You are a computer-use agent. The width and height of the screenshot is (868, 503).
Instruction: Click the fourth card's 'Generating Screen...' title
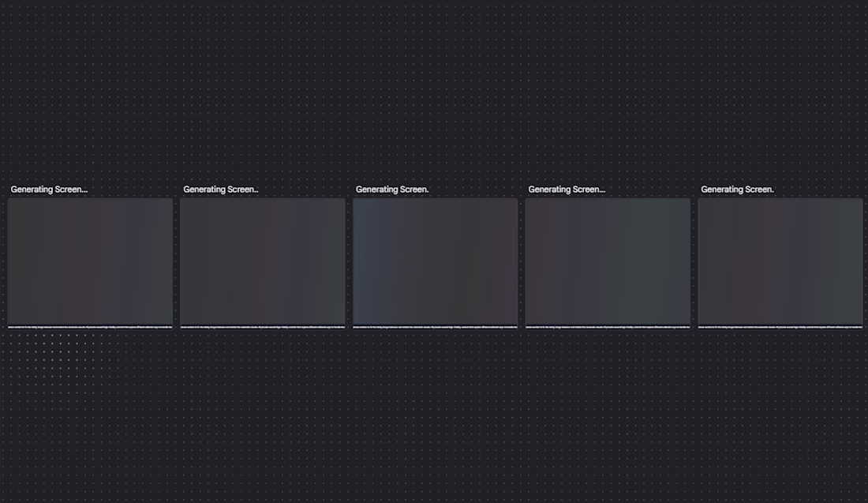pos(567,190)
